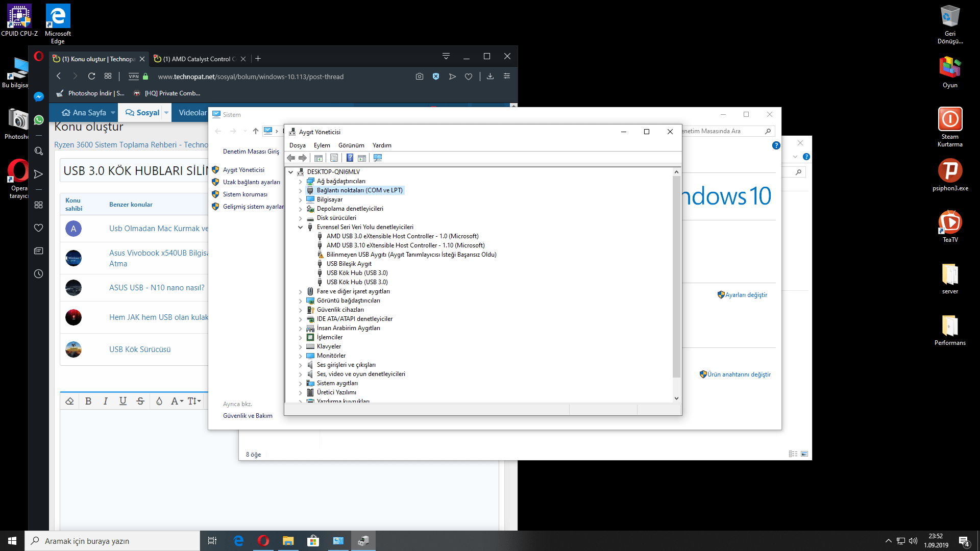Toggle the VPN badge in address bar
This screenshot has width=980, height=551.
(x=134, y=77)
